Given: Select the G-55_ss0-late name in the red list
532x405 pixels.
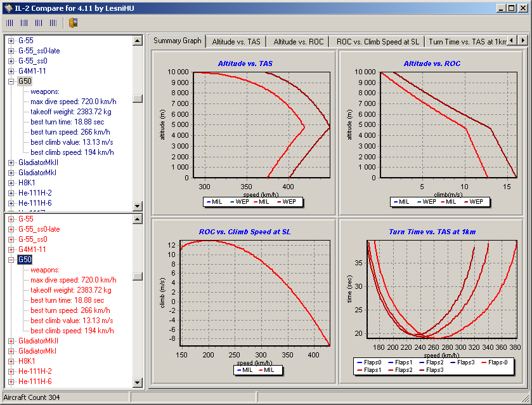Looking at the screenshot, I should tap(39, 229).
